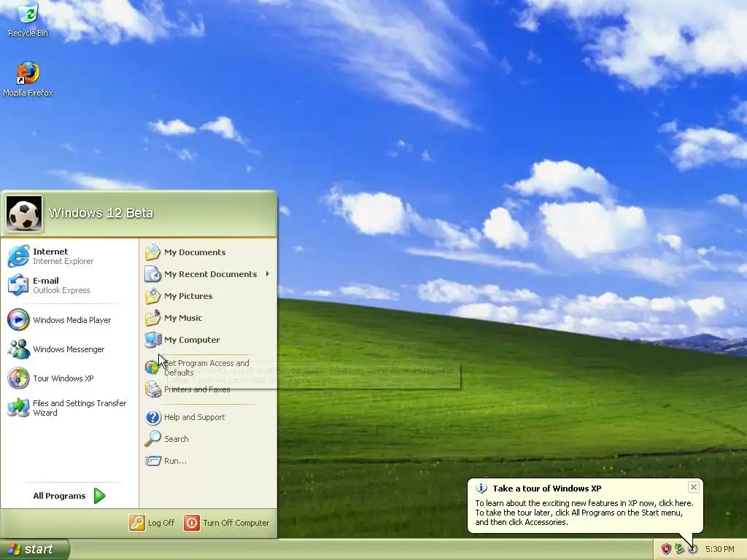Click the Turn Off Computer button text
Screen dimensions: 747x560
coord(236,523)
